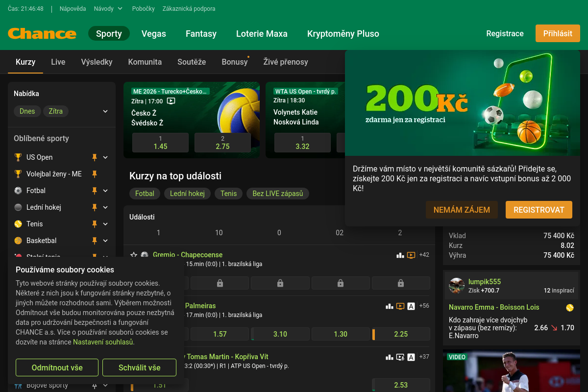Open live stream icon for Gremio - Chapecoense
588x392 pixels.
411,255
